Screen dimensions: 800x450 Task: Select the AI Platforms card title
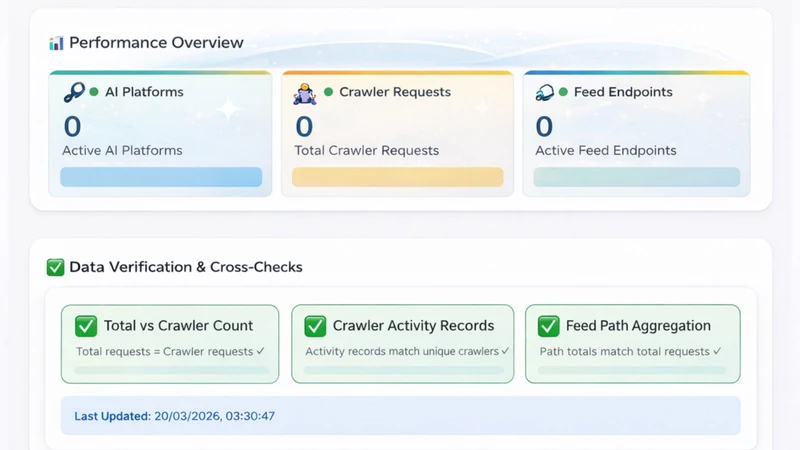[144, 92]
